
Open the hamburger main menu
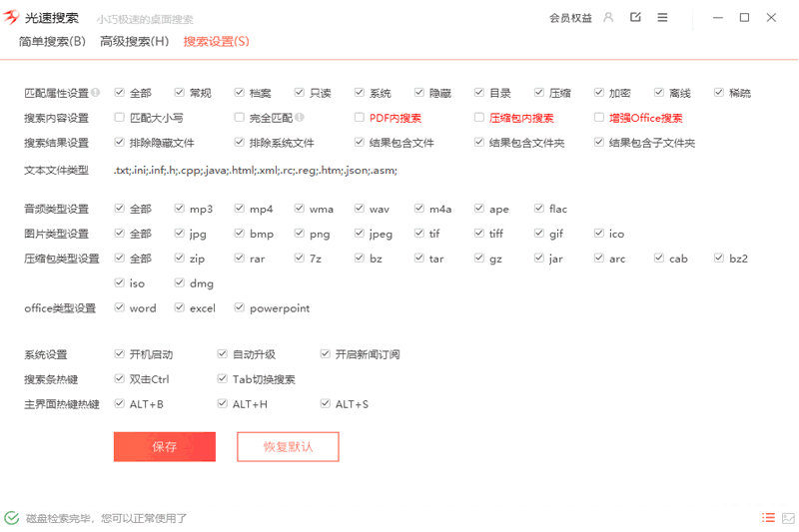point(663,17)
